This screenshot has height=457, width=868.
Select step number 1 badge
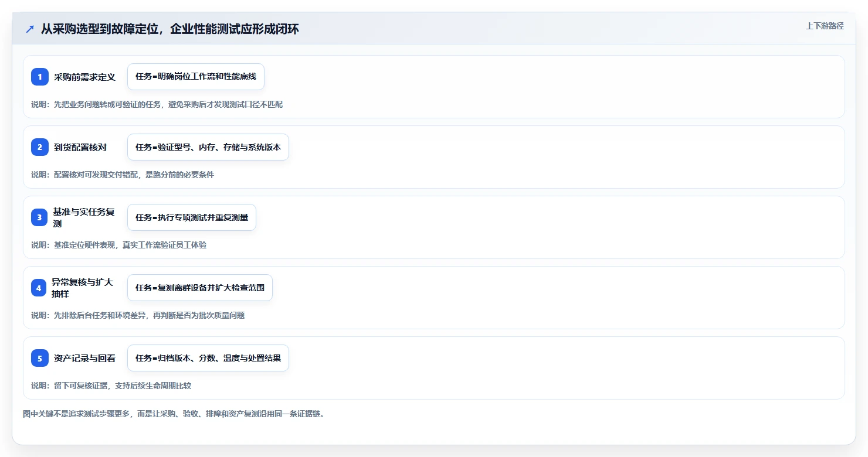(x=40, y=77)
